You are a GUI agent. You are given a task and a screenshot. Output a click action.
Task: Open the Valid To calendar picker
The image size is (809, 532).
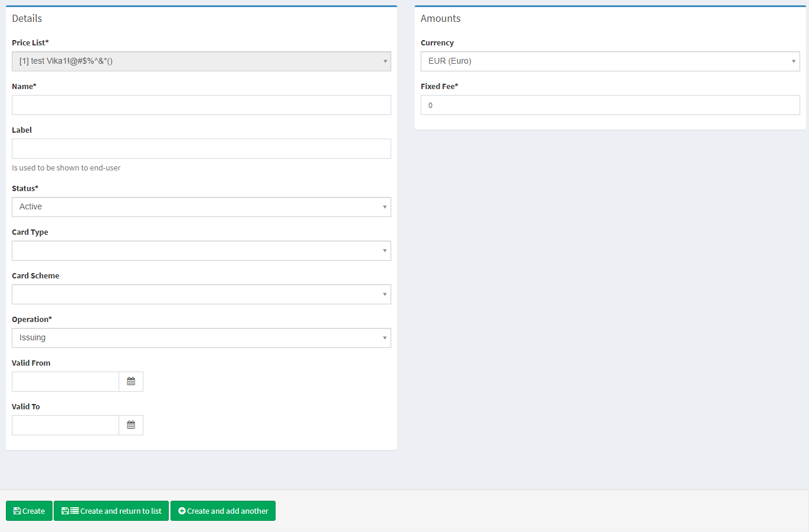tap(131, 425)
